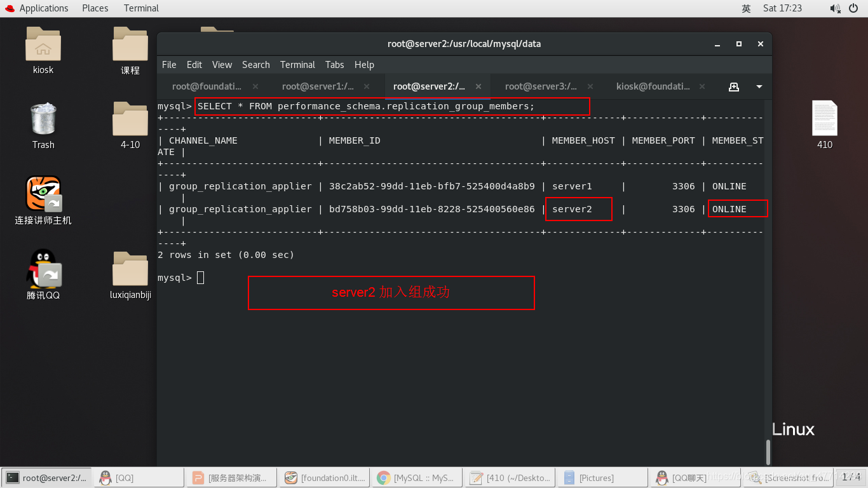Click the MEMBER_HOST column header
The width and height of the screenshot is (868, 488).
(583, 140)
